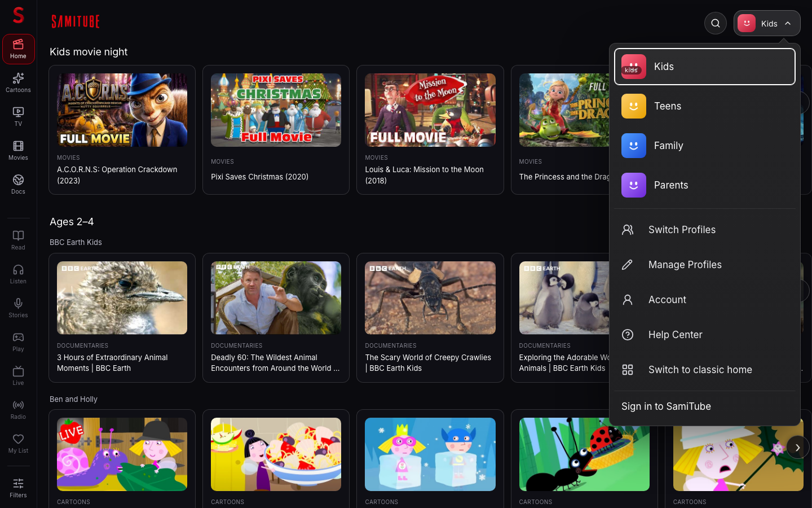Click Louis & Luca: Mission to the Moon title
Screen dimensions: 812x508
tap(424, 175)
